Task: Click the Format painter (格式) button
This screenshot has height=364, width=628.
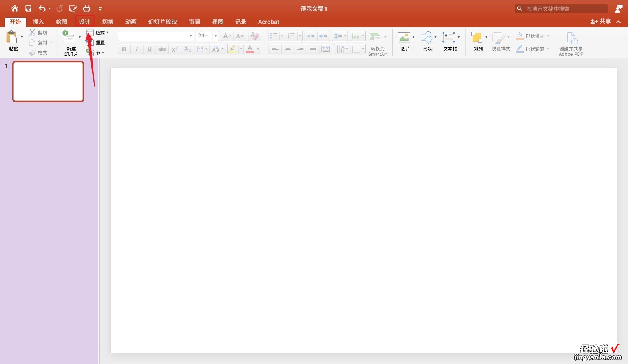Action: [38, 53]
